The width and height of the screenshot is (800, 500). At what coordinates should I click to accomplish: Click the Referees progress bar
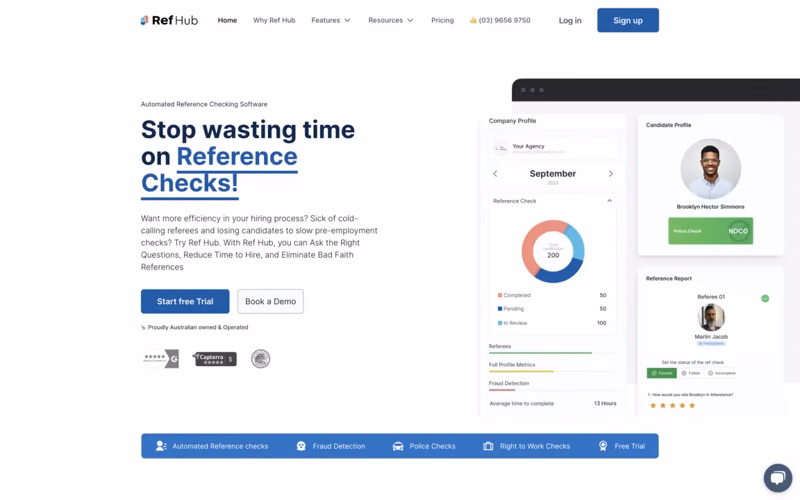tap(553, 353)
